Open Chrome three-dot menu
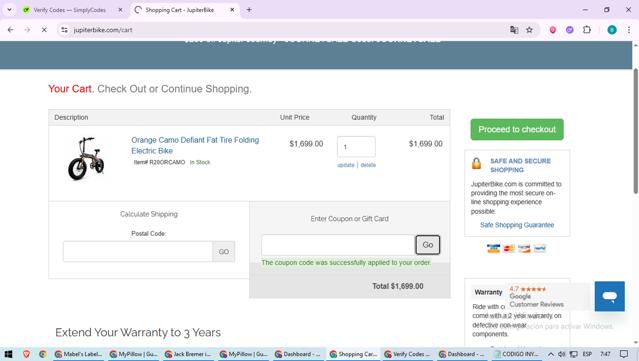The width and height of the screenshot is (639, 361). [629, 30]
